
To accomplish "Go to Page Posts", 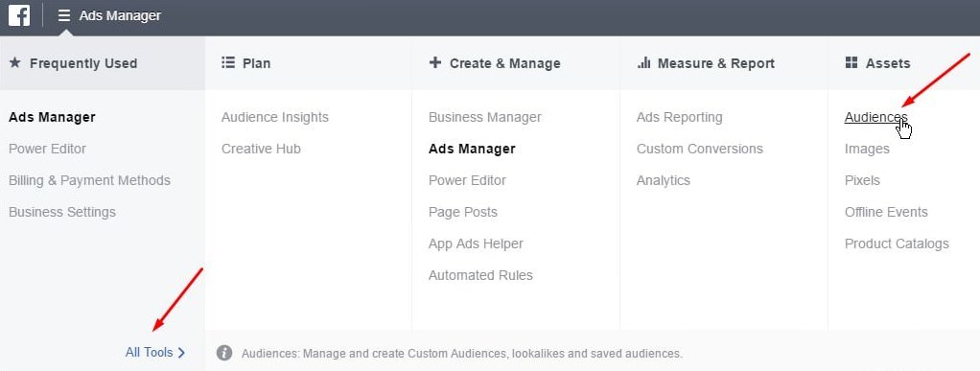I will [x=463, y=213].
